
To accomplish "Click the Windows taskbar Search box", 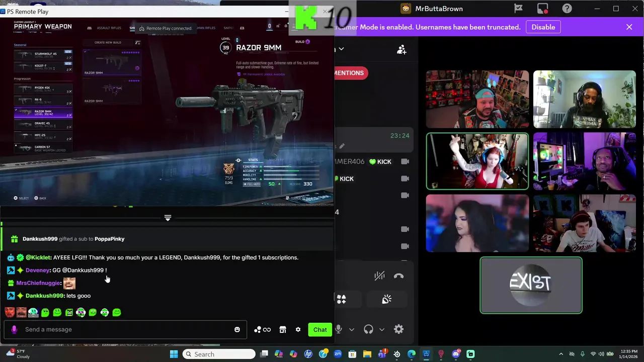I will 219,354.
